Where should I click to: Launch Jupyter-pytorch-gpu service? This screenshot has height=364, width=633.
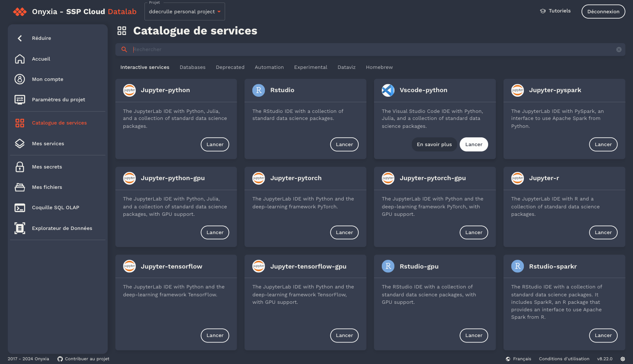tap(474, 232)
